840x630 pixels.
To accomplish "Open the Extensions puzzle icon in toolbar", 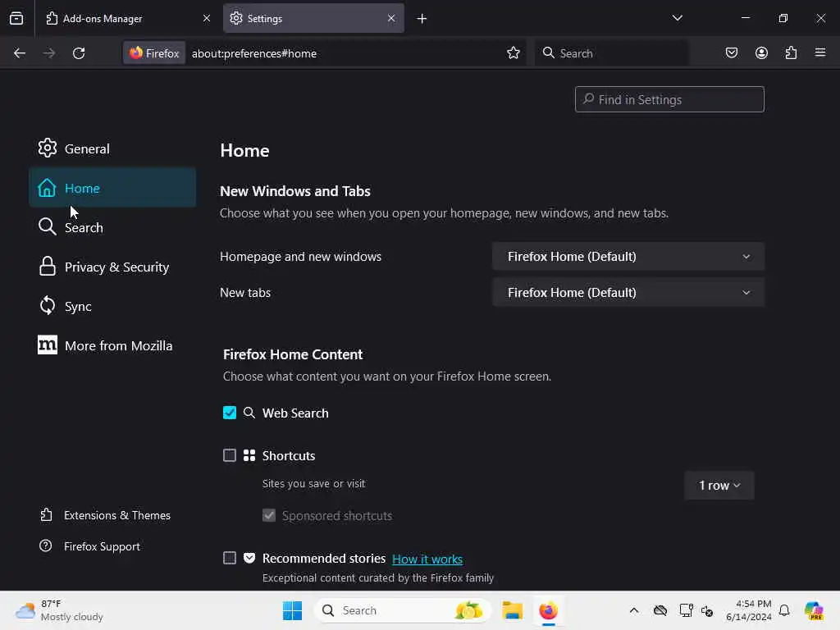I will click(x=791, y=53).
